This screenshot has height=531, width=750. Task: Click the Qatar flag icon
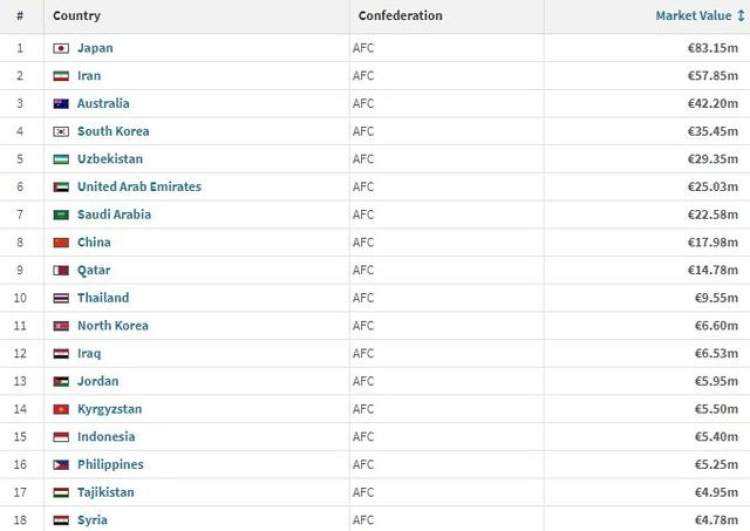(61, 270)
